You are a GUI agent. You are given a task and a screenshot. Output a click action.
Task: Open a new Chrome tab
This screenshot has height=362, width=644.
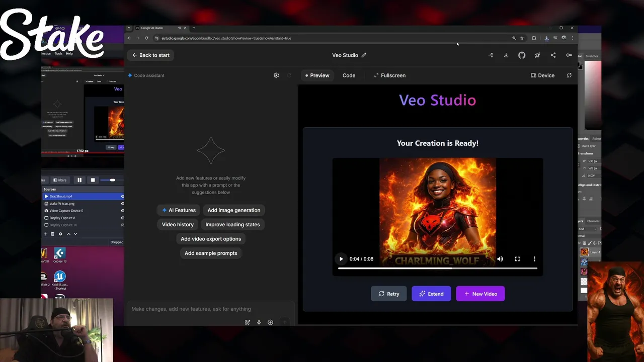coord(194,28)
